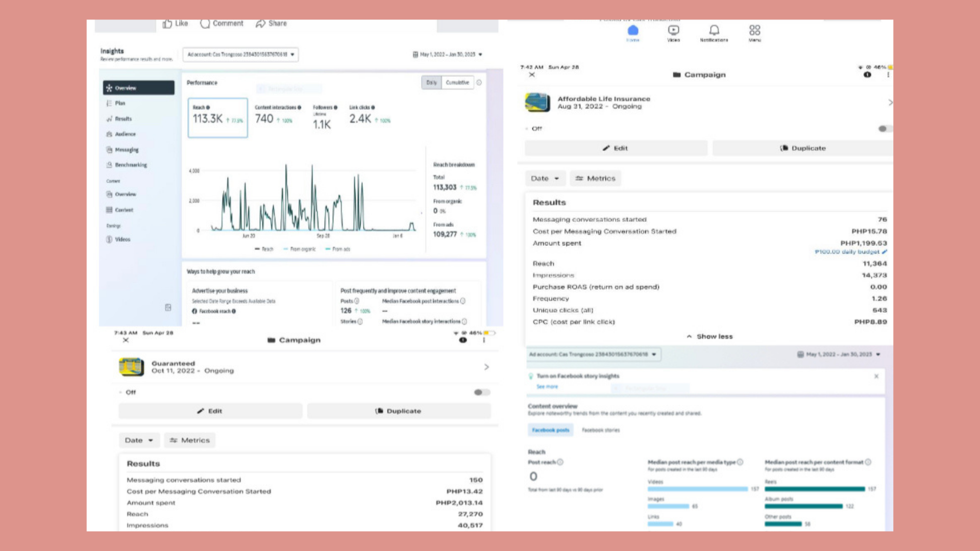980x551 pixels.
Task: Toggle the Guaranteed campaign on
Action: (482, 392)
